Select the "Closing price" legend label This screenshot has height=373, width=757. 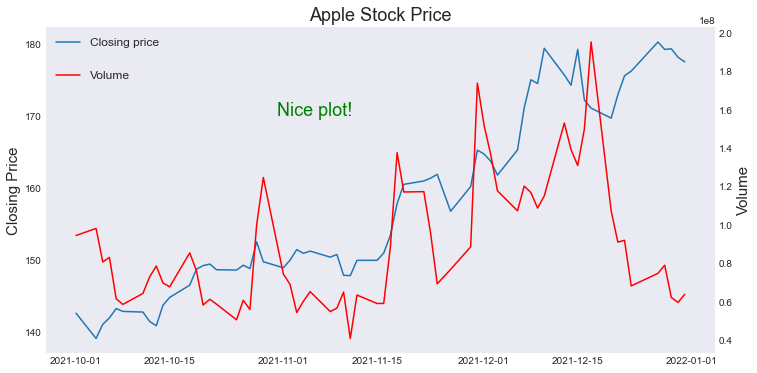click(x=125, y=42)
